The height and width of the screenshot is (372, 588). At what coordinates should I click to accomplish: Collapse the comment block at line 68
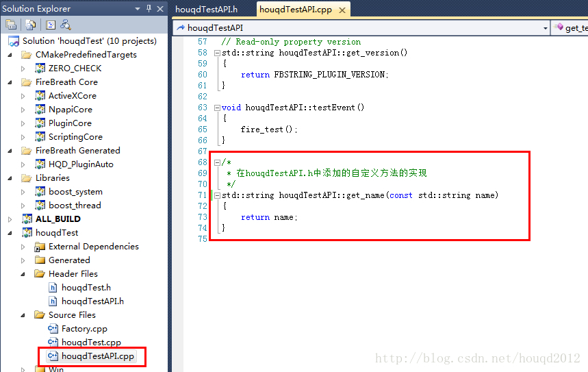pyautogui.click(x=217, y=162)
